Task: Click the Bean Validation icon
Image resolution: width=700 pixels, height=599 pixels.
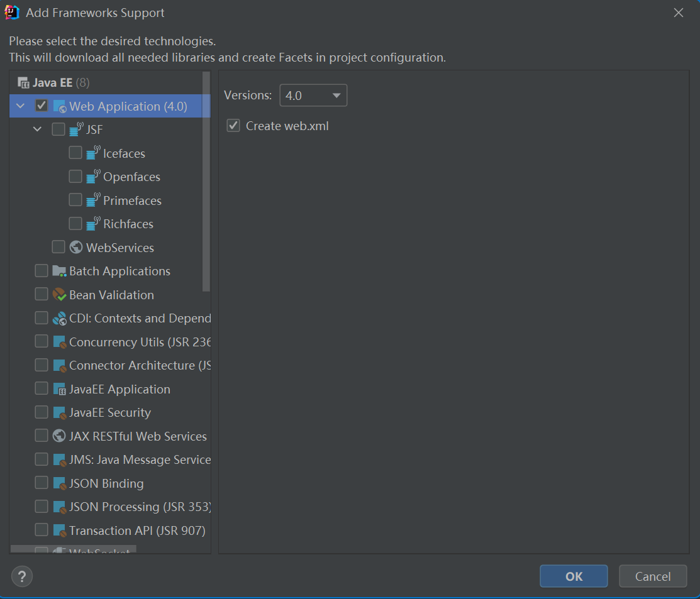Action: tap(59, 294)
